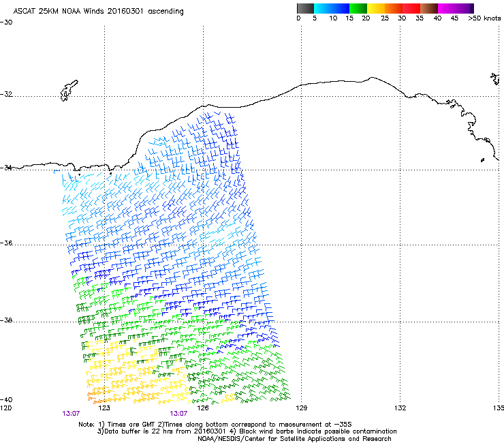Click the 'NOAA/NESDIS/Center for Satellite Applications' credit line
This screenshot has height=443, width=504.
[x=294, y=439]
